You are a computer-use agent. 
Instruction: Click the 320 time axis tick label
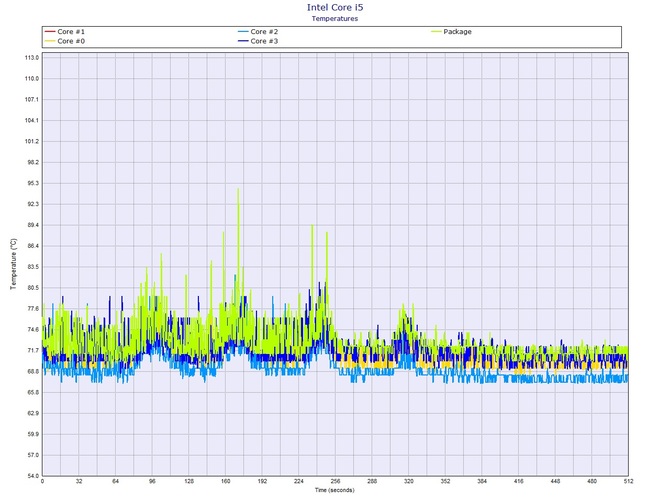409,481
